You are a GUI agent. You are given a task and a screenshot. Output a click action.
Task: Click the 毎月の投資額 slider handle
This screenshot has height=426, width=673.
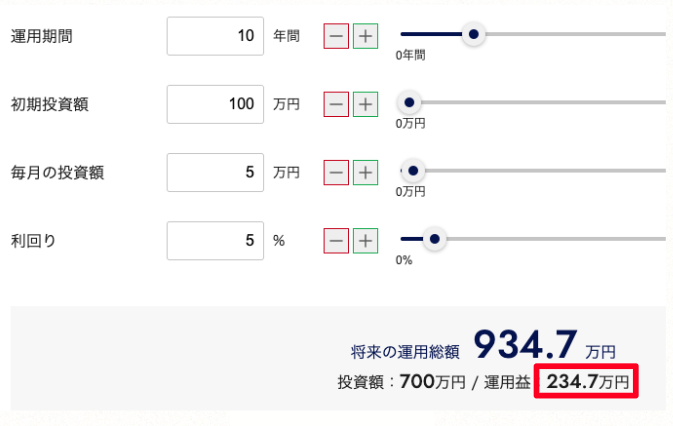(x=411, y=171)
